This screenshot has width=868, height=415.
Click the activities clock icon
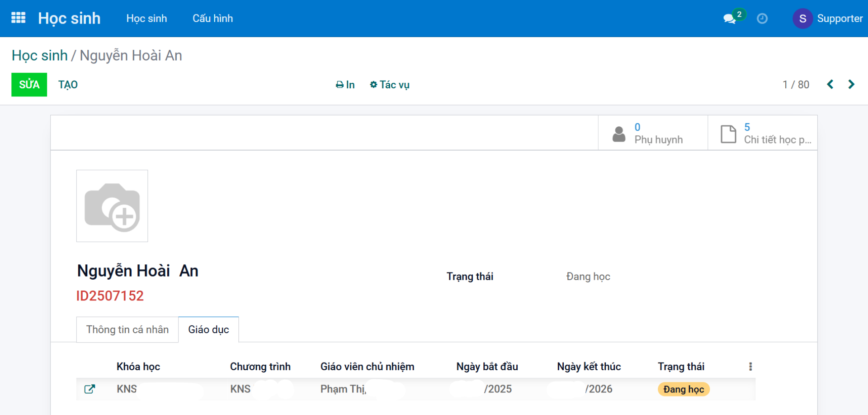[762, 19]
